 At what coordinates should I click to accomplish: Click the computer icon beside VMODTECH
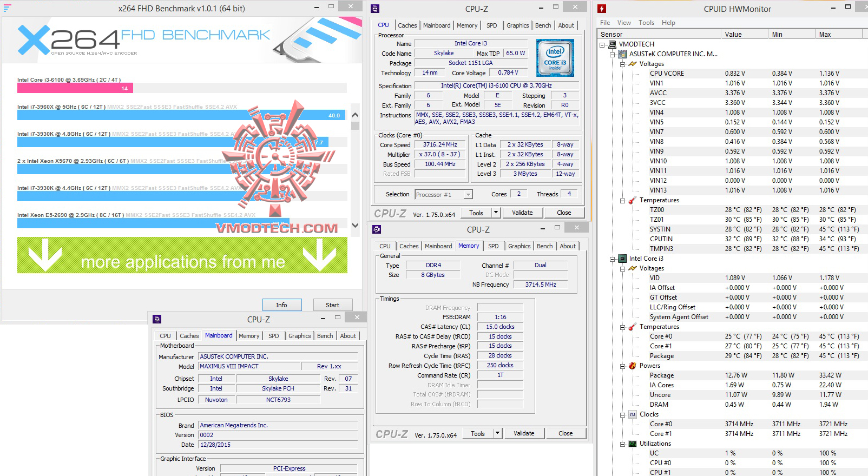point(612,44)
